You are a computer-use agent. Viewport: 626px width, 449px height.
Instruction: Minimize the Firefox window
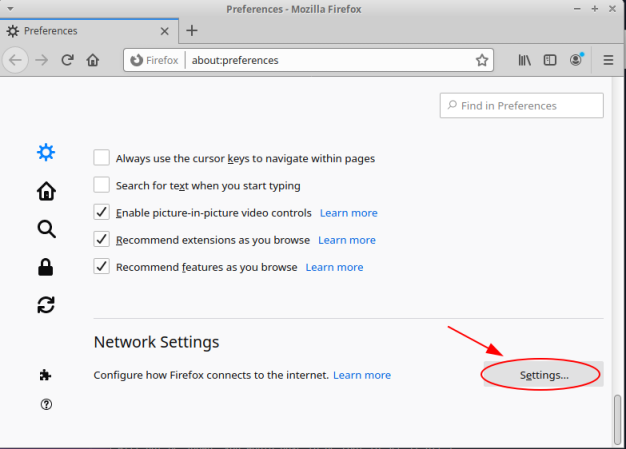click(x=577, y=9)
